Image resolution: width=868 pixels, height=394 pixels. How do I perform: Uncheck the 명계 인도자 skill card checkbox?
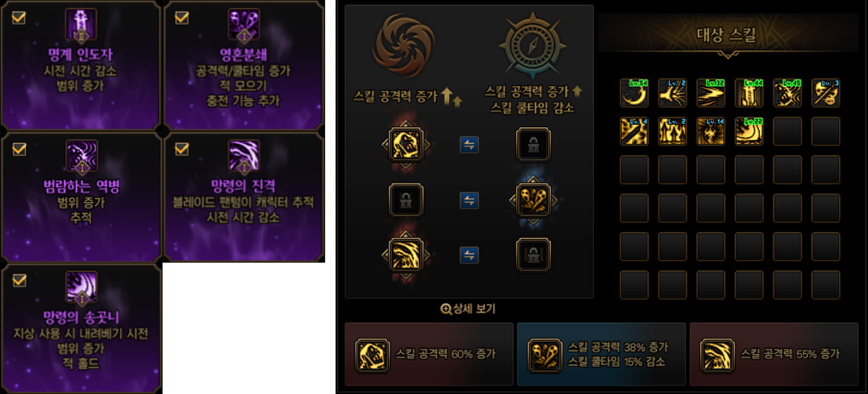click(19, 18)
